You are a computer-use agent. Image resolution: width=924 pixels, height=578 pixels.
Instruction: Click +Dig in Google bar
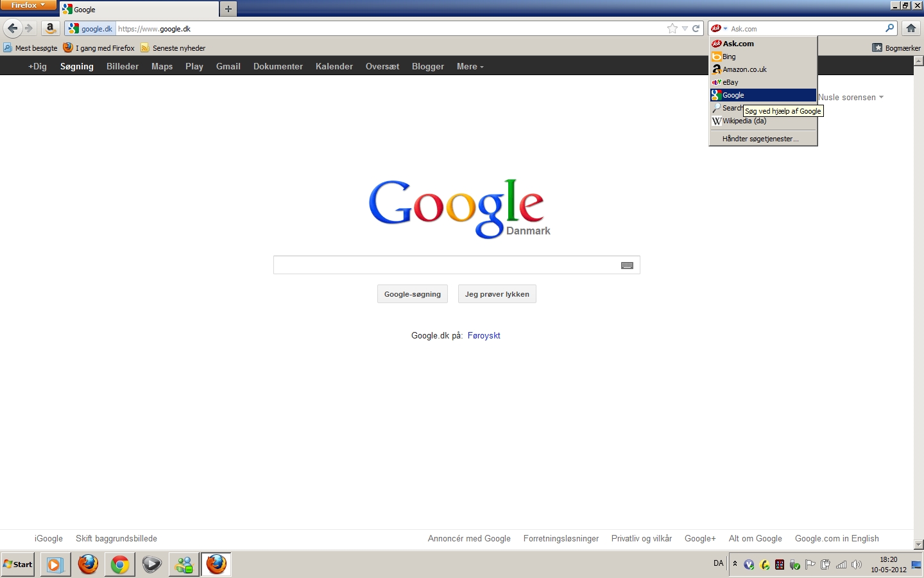pyautogui.click(x=37, y=66)
